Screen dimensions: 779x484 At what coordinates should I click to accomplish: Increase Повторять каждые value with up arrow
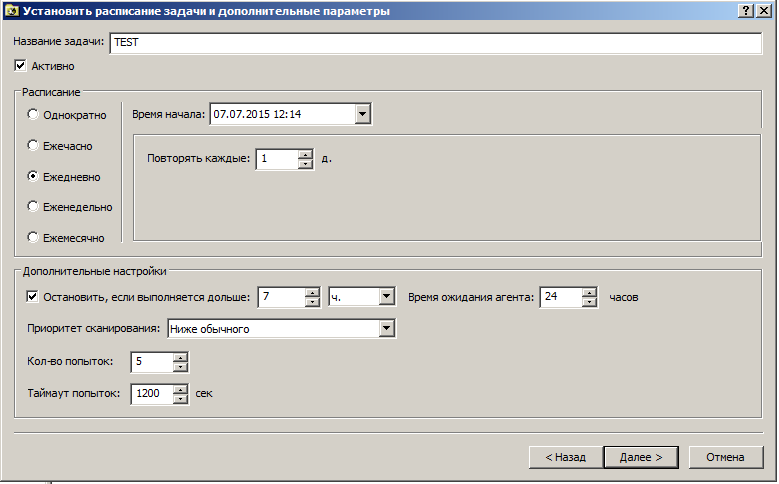click(305, 155)
